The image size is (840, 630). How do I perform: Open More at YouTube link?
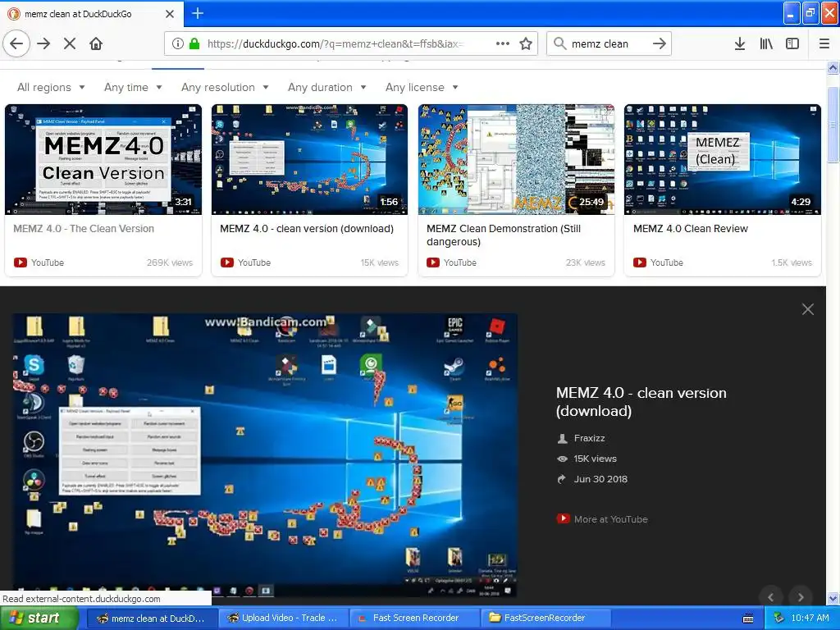coord(610,519)
